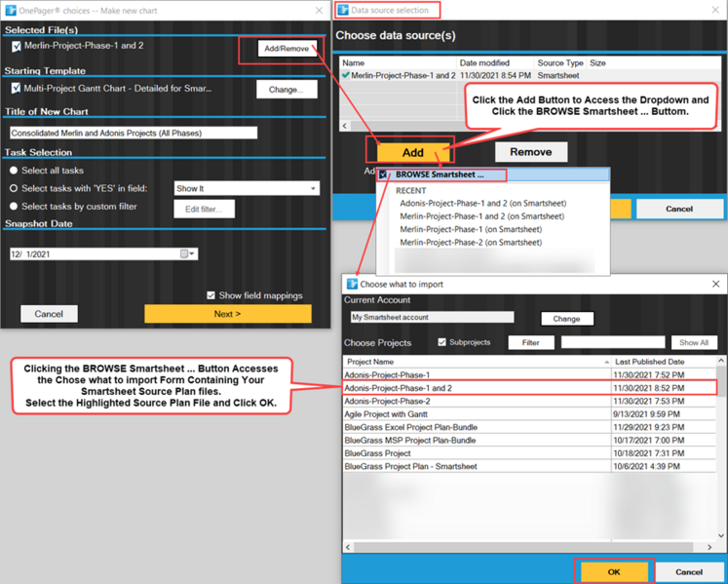
Task: Click the project list scroll up arrow
Action: pos(720,361)
